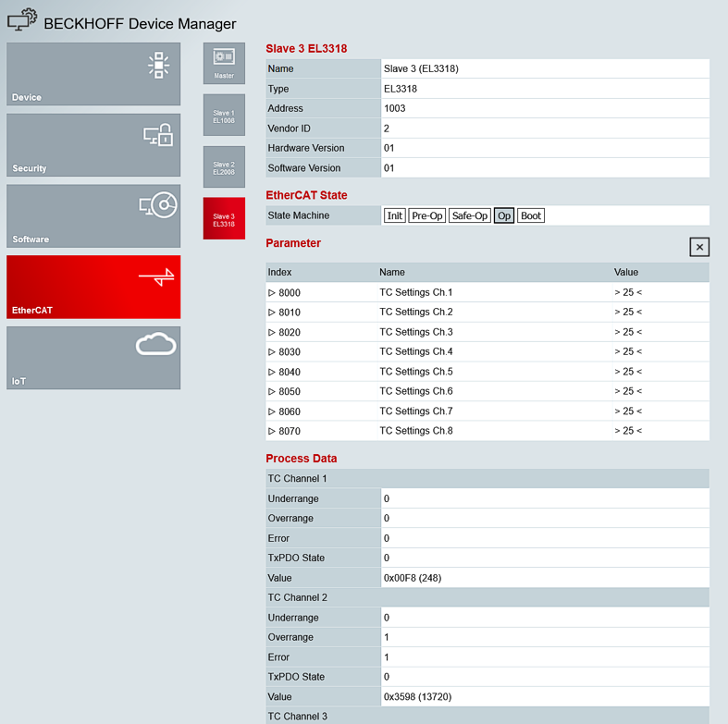Open the IoT cloud tile
The image size is (728, 724).
[93, 358]
